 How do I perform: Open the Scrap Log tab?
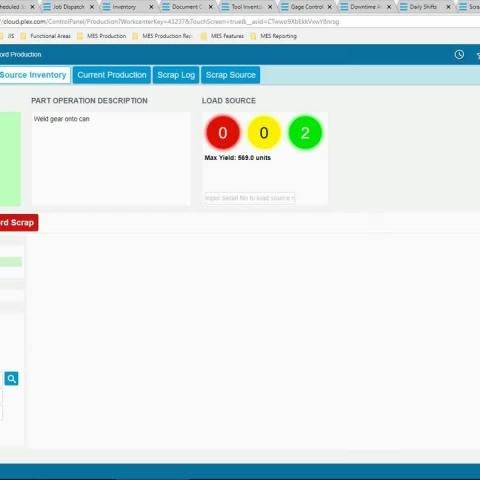[176, 75]
